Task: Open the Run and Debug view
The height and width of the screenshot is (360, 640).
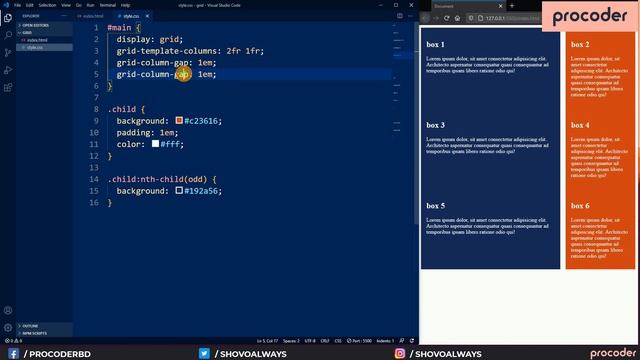Action: coord(8,70)
